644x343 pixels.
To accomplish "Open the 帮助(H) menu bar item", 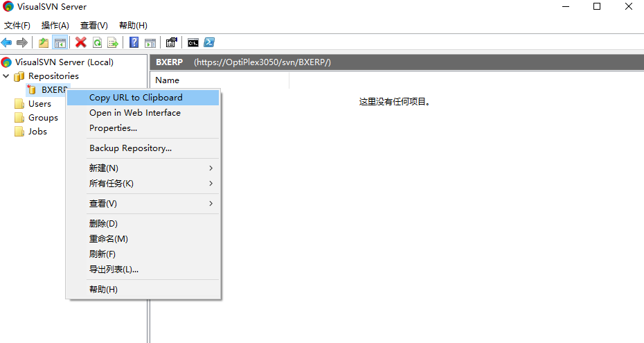I will (133, 26).
